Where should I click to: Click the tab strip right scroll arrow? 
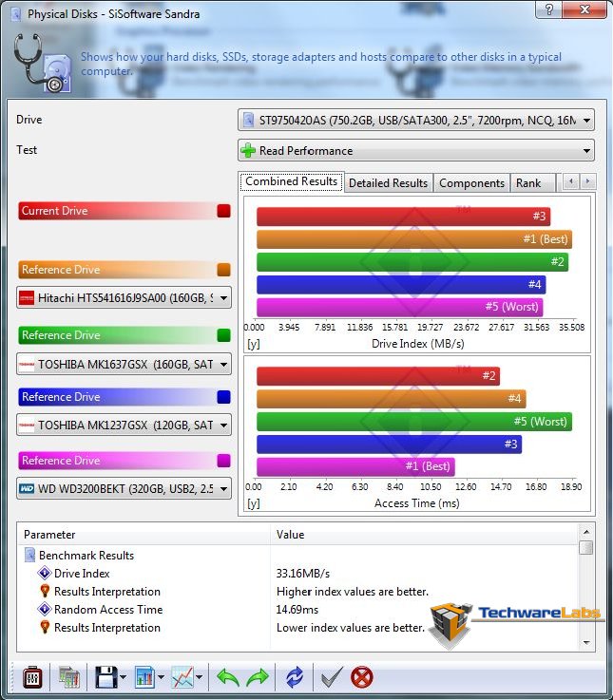[x=588, y=181]
